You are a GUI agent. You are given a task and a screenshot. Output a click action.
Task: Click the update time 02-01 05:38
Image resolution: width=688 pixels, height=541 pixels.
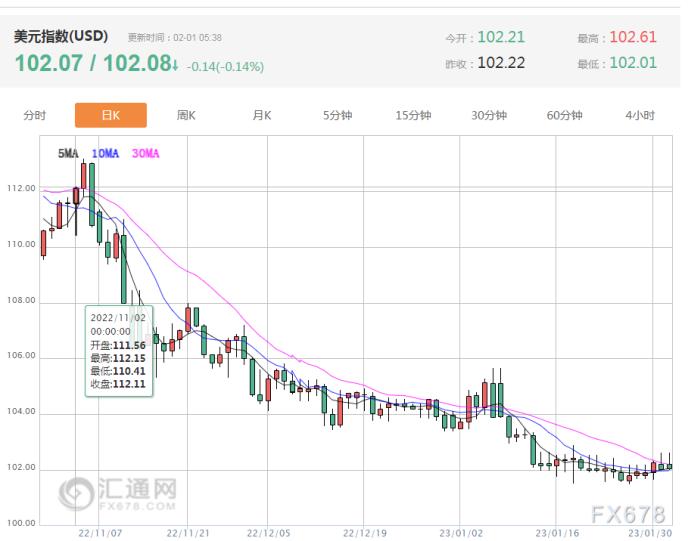[197, 38]
